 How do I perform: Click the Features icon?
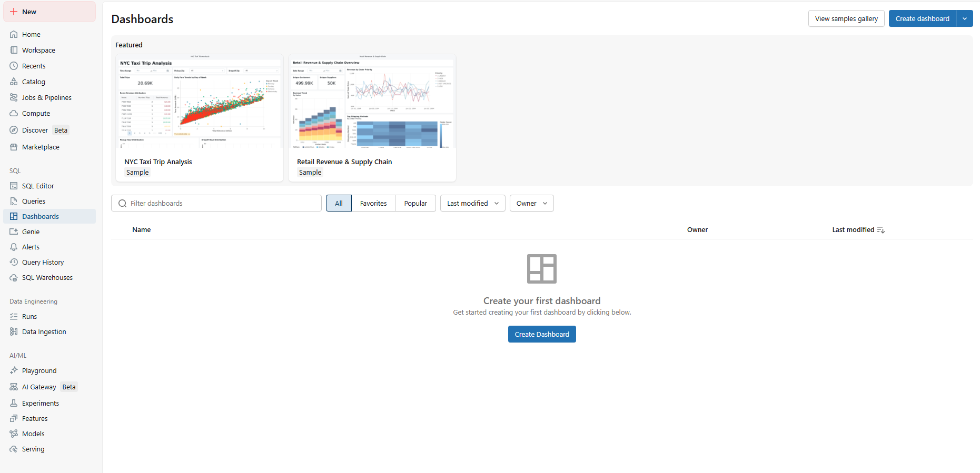(14, 418)
